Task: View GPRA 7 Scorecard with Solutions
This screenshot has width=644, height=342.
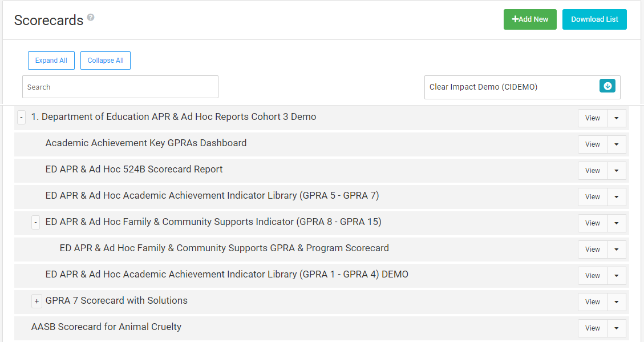Action: click(x=592, y=302)
